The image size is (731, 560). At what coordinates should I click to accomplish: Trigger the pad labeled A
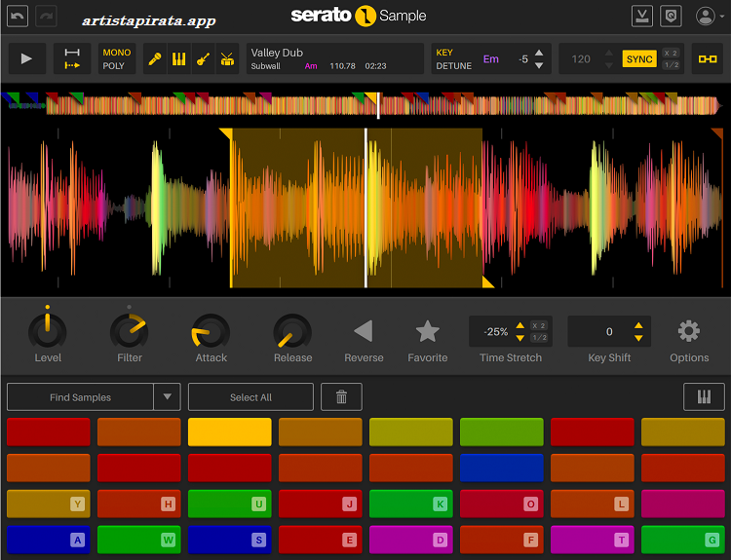49,540
